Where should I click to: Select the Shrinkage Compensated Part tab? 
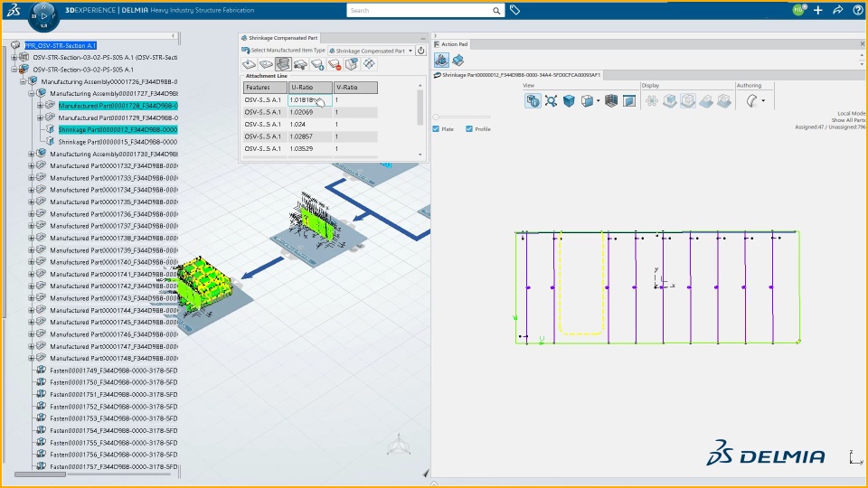click(279, 38)
